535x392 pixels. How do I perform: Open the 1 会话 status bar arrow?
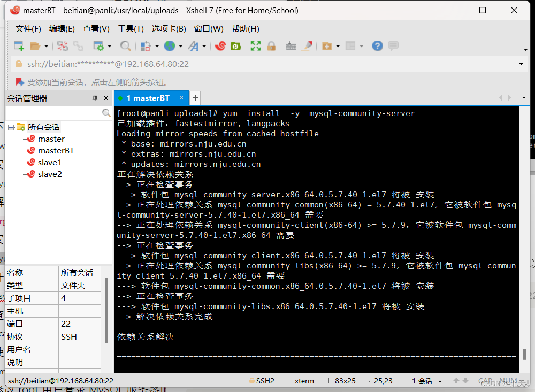440,381
